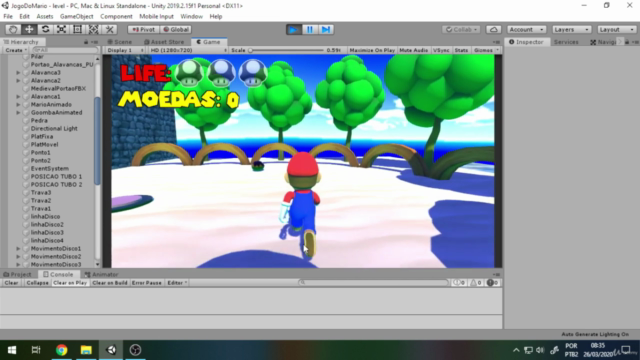The width and height of the screenshot is (640, 360).
Task: Click the console Clear button
Action: point(11,282)
